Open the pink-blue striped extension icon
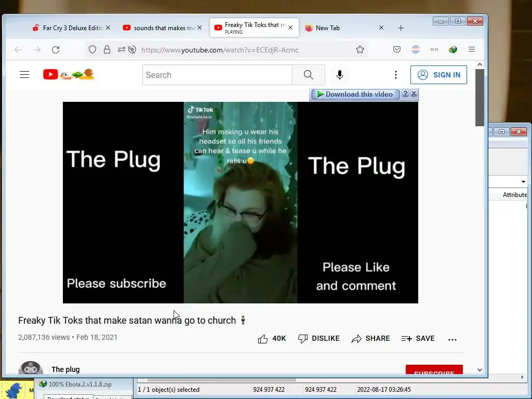 416,50
